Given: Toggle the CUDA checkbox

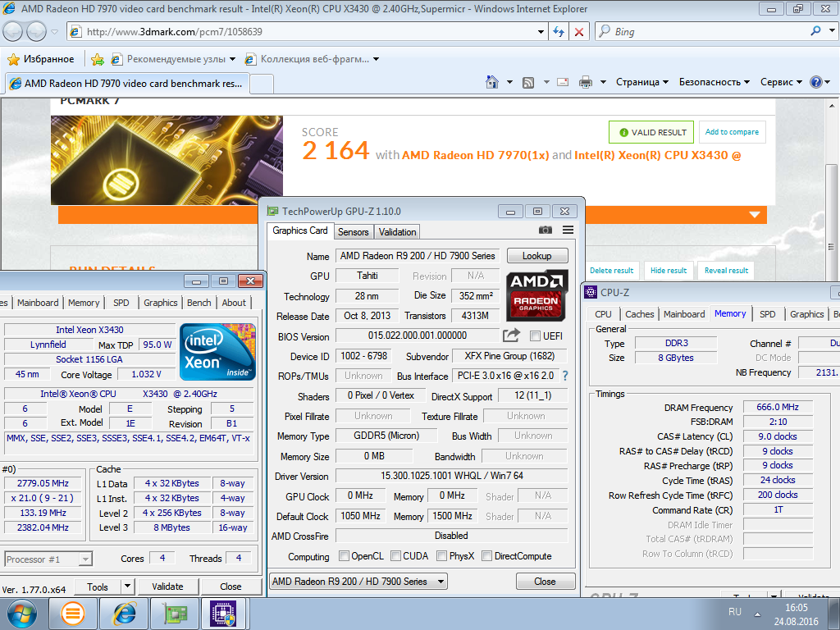Looking at the screenshot, I should pyautogui.click(x=395, y=555).
